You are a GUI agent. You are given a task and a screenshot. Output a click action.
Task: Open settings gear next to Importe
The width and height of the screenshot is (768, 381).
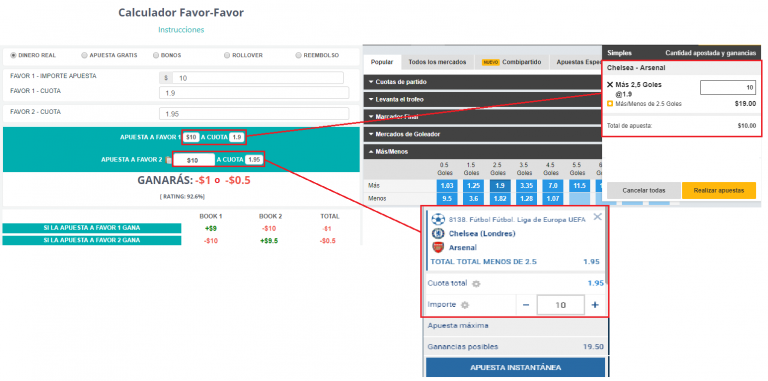(x=465, y=305)
